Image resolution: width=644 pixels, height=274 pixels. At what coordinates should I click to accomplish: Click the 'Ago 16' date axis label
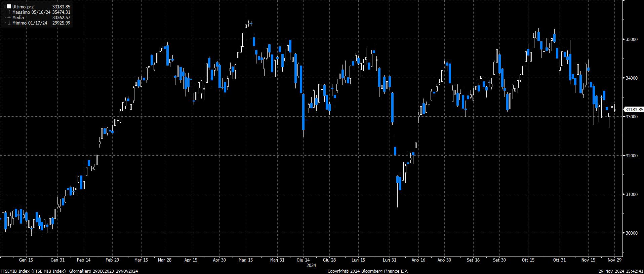point(418,260)
